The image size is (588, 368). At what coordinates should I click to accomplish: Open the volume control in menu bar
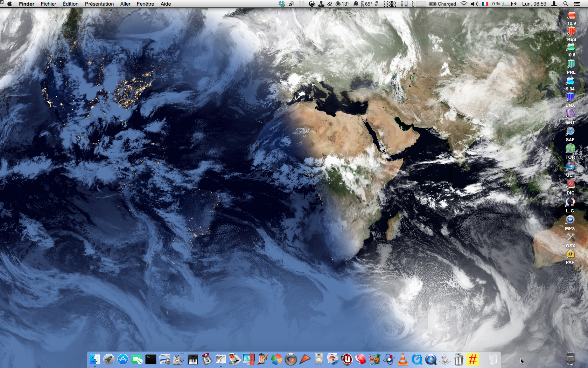pos(474,4)
